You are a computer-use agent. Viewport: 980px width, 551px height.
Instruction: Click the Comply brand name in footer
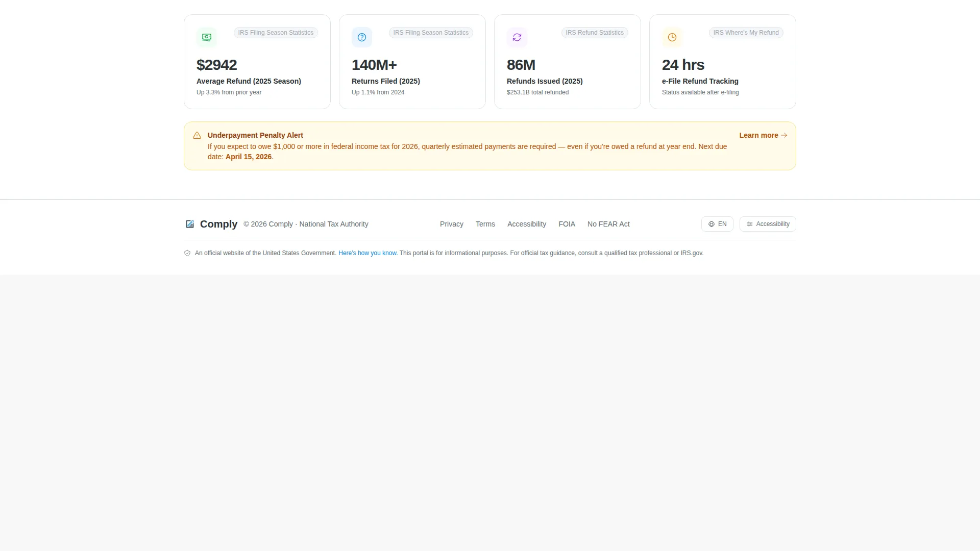218,224
